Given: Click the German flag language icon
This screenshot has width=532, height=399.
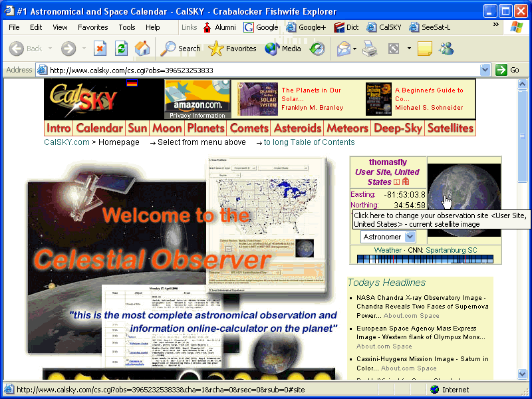Looking at the screenshot, I should coord(132,82).
